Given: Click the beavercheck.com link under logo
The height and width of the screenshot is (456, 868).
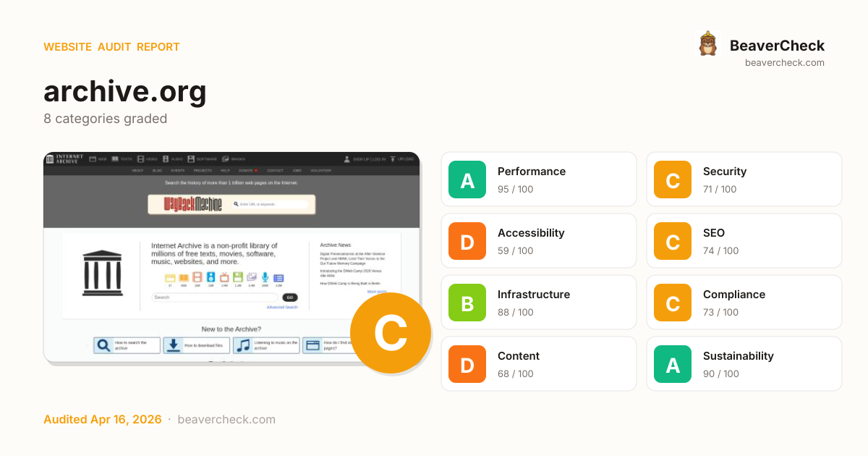Looking at the screenshot, I should tap(784, 63).
